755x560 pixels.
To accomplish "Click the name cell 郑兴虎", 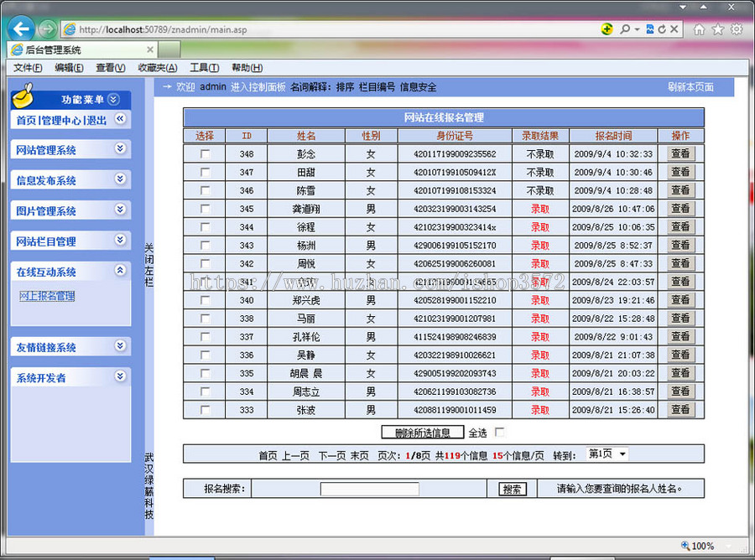I will click(306, 300).
